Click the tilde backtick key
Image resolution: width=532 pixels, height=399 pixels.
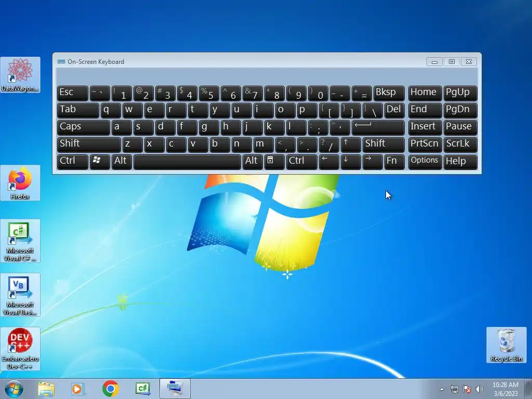[x=100, y=94]
